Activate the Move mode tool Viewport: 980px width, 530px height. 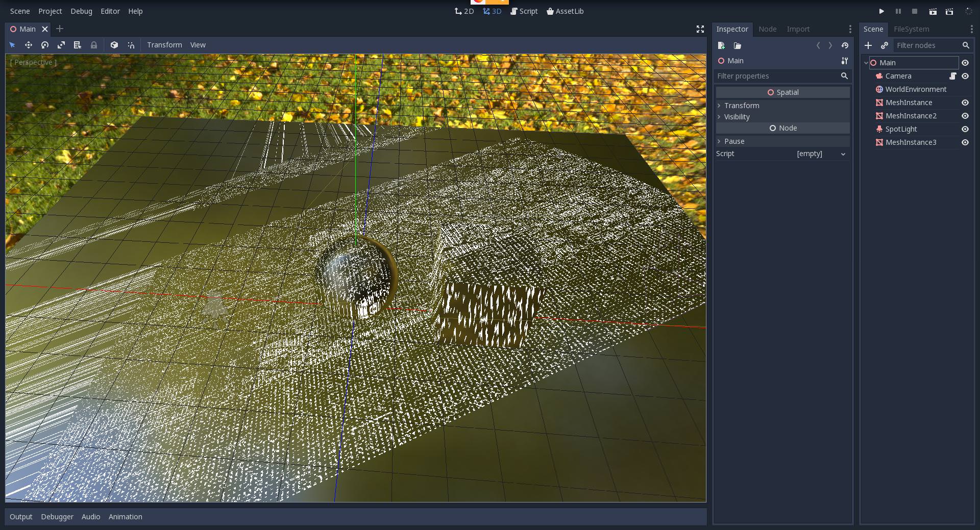29,45
